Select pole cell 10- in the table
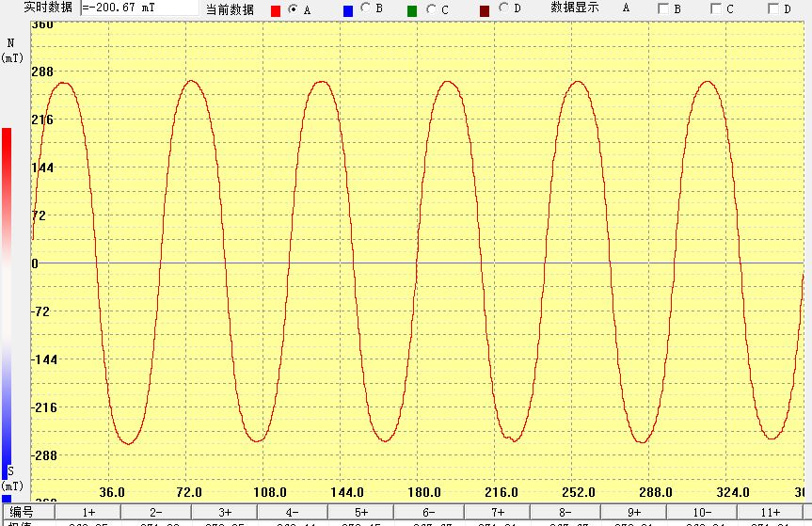The width and height of the screenshot is (812, 526). [702, 512]
